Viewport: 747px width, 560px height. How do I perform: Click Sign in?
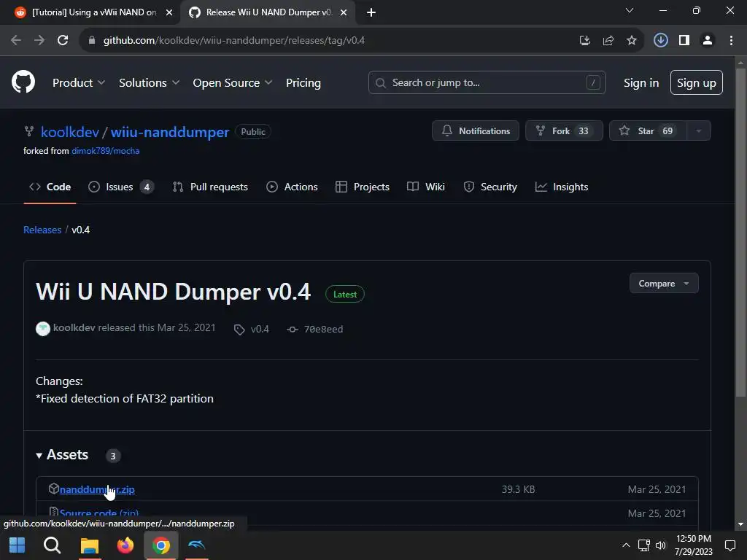[x=640, y=83]
